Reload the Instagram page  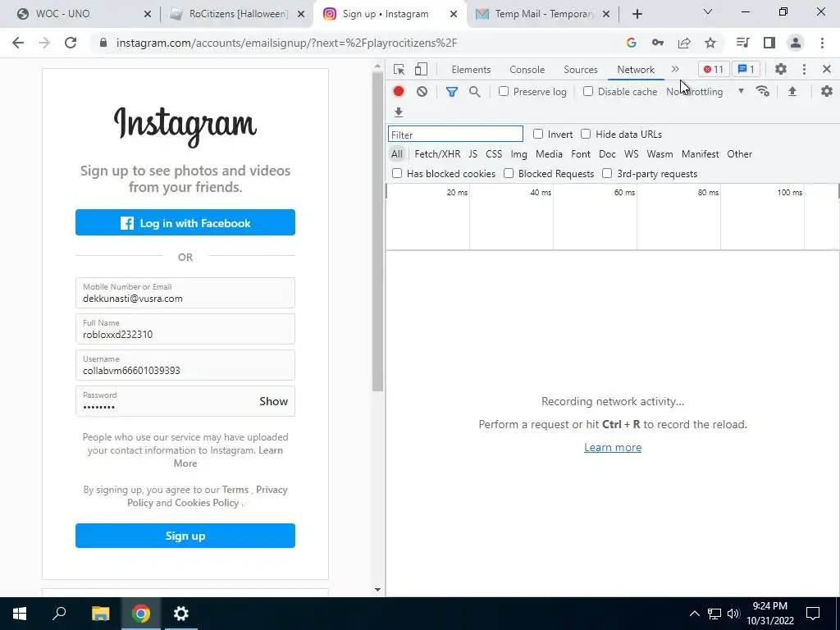point(71,43)
